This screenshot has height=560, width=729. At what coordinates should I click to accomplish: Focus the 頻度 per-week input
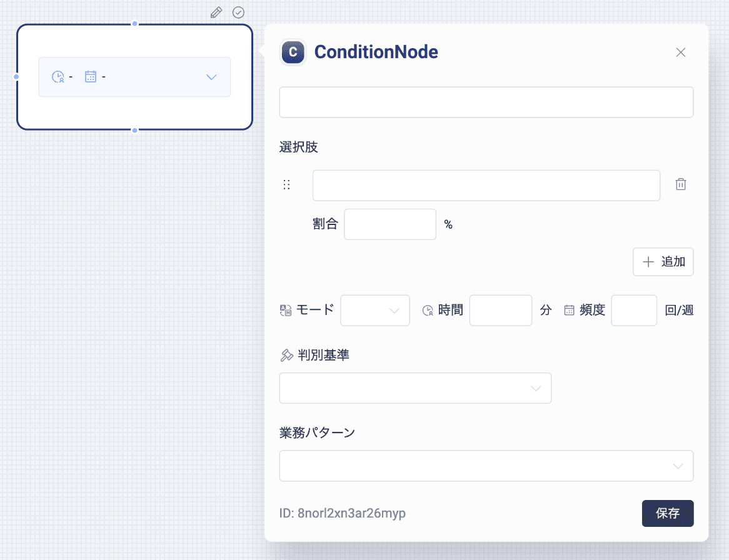(x=634, y=311)
